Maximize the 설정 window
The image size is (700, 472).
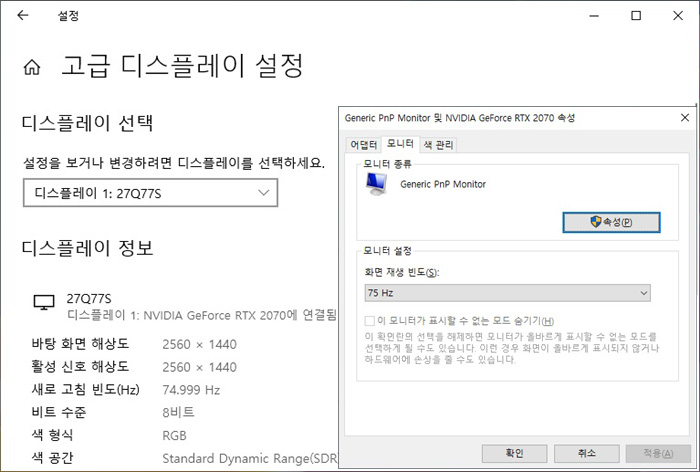coord(636,16)
